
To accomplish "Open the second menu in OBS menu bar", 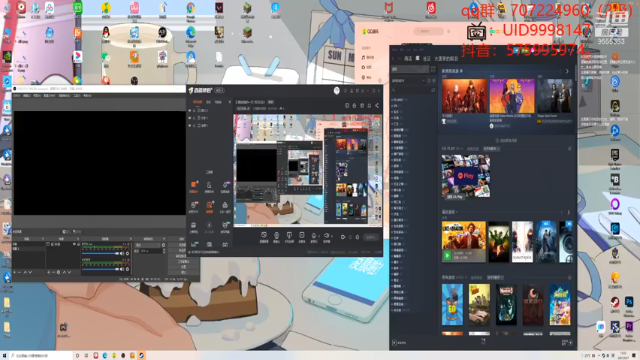I will pyautogui.click(x=27, y=96).
